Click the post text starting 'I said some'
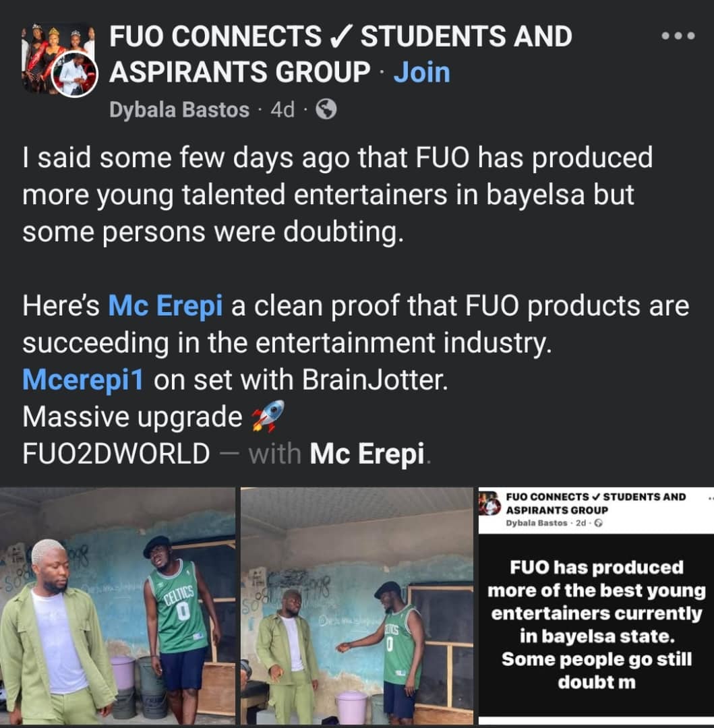The image size is (714, 728). pos(338,194)
